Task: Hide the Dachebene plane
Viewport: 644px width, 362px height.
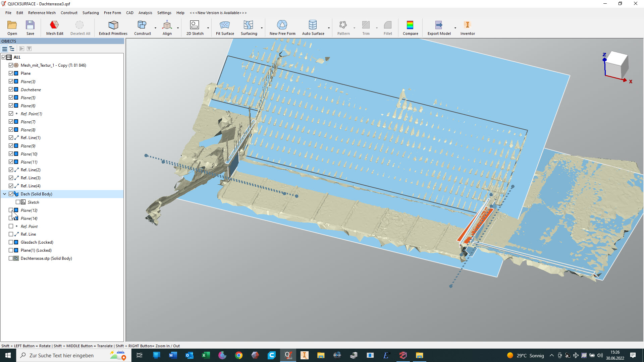Action: (x=11, y=89)
